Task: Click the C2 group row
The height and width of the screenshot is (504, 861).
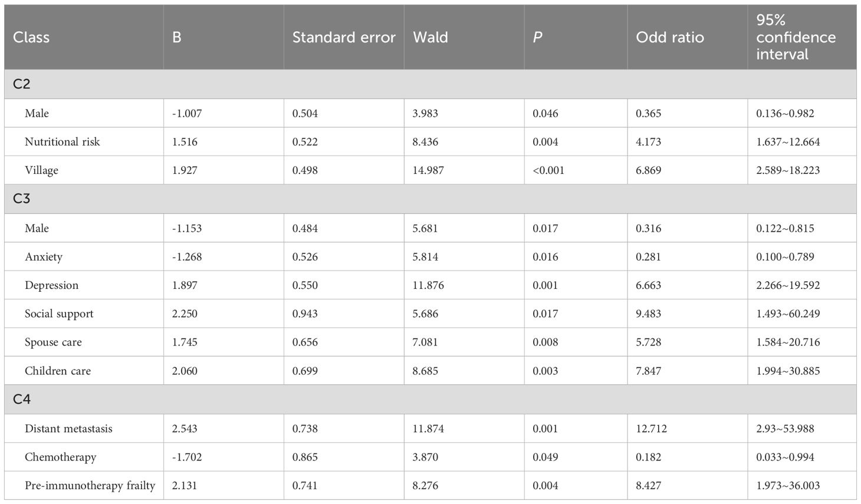Action: 22,84
